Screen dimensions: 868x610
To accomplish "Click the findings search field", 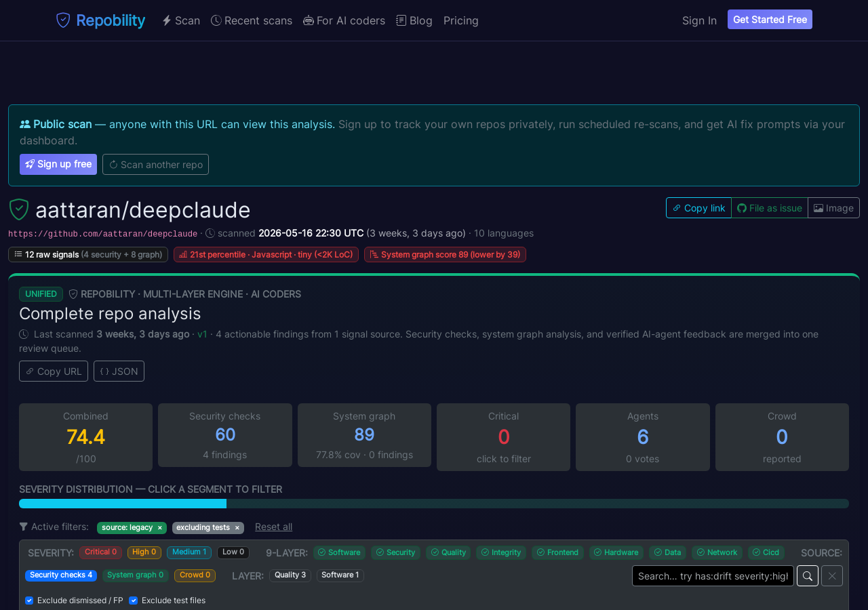I will pyautogui.click(x=713, y=575).
